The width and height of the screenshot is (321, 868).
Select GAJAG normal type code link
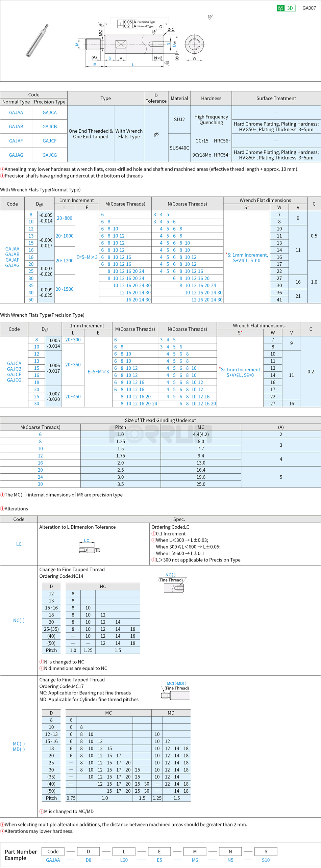click(x=16, y=155)
